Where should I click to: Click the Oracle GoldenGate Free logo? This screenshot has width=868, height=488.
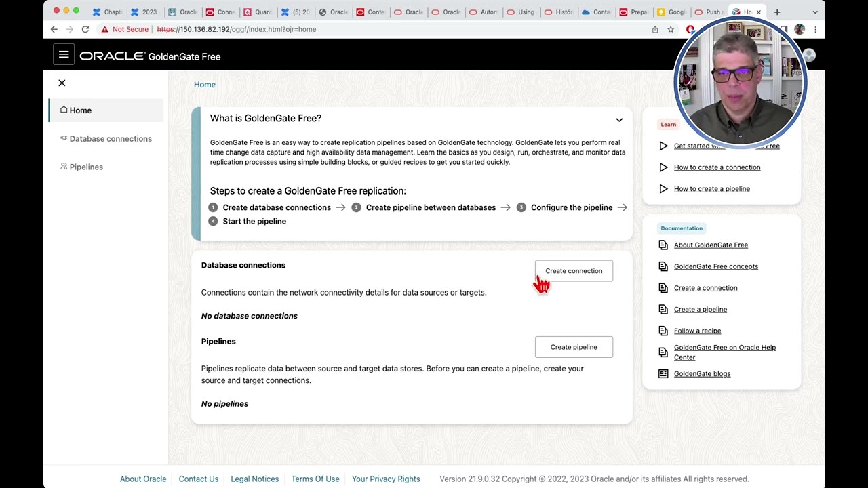[150, 56]
